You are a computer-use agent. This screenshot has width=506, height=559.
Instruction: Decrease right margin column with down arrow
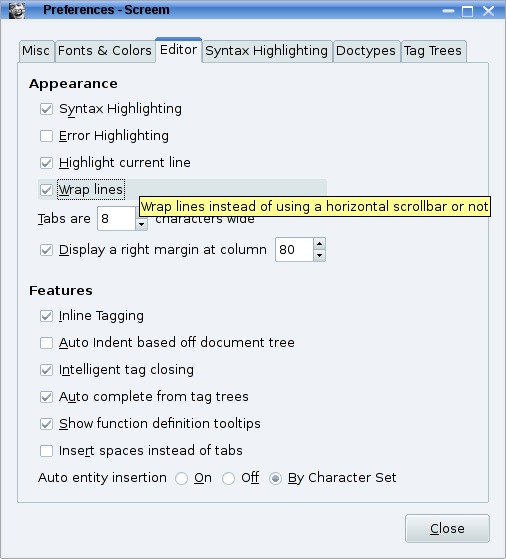pos(320,255)
